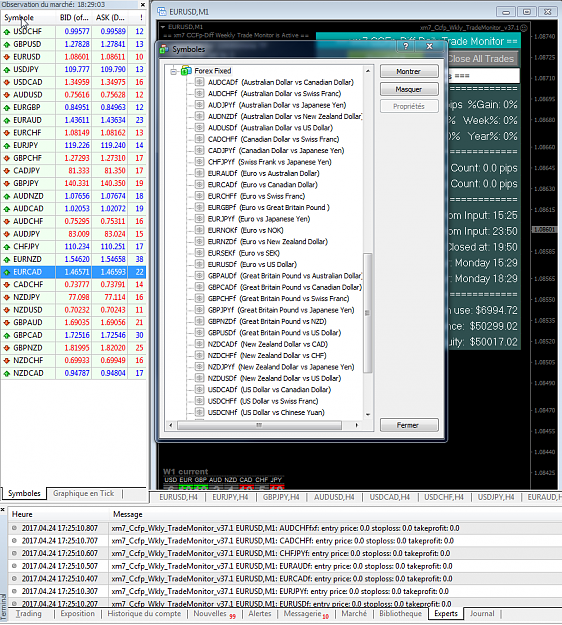Open the Bibliotheque tab
The width and height of the screenshot is (562, 625).
[400, 614]
